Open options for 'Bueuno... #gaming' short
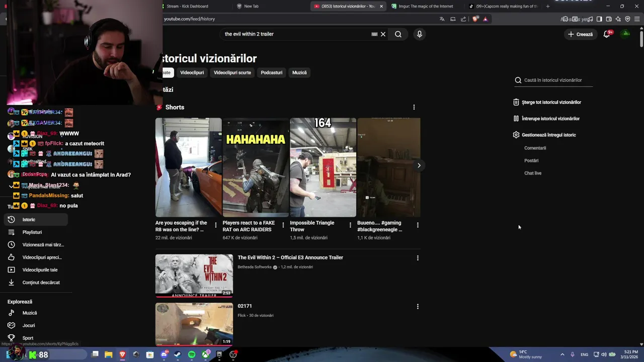 coord(418,225)
